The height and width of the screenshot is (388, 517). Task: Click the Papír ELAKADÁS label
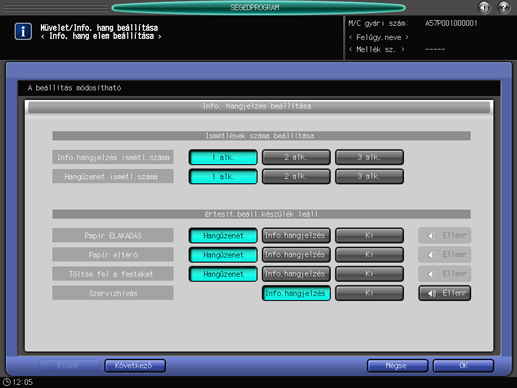pyautogui.click(x=113, y=236)
